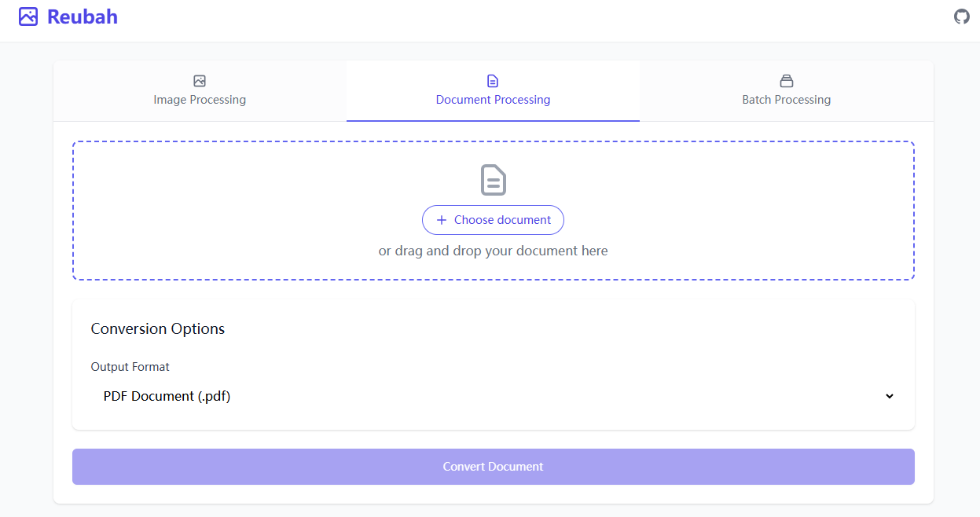The image size is (980, 517).
Task: Open the GitHub repository icon
Action: pyautogui.click(x=962, y=16)
